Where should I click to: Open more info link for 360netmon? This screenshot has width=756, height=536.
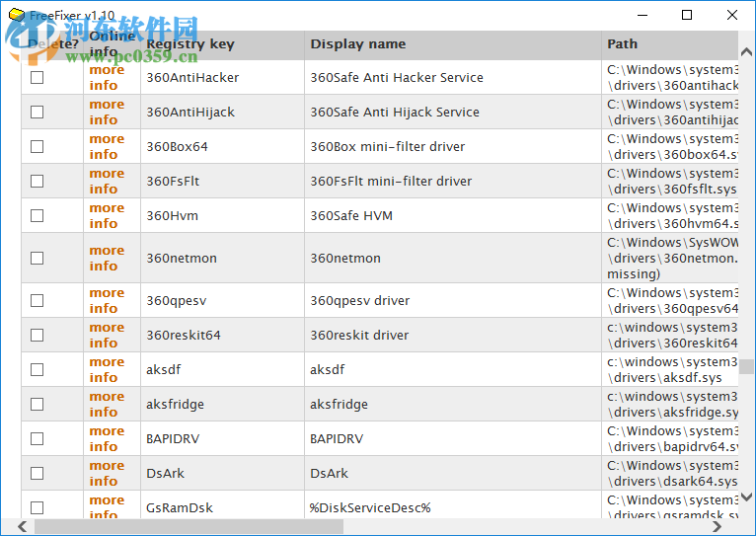pos(107,259)
